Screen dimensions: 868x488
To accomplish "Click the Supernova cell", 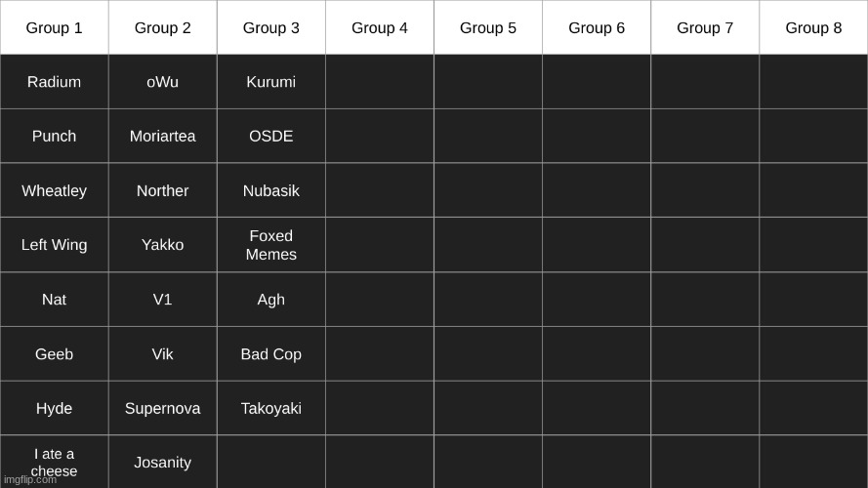I will tap(162, 409).
